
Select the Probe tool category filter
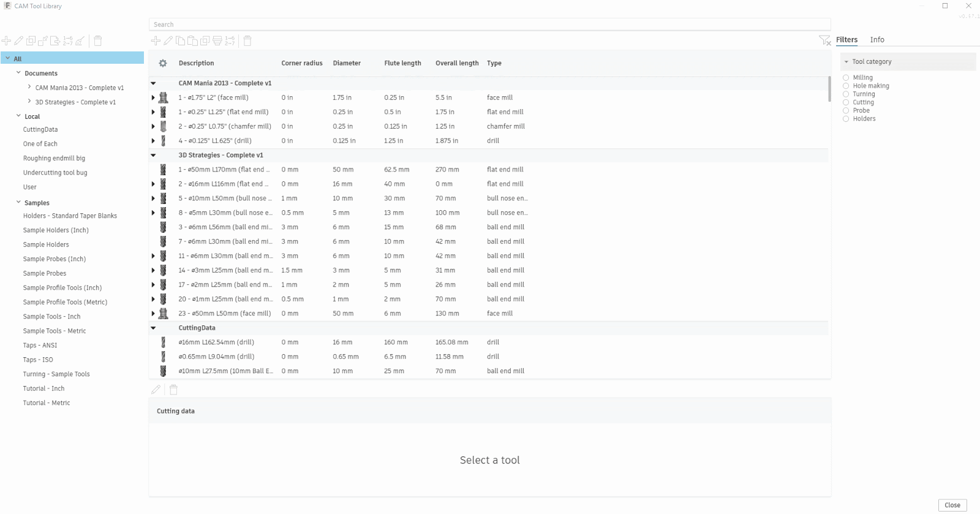click(x=846, y=111)
